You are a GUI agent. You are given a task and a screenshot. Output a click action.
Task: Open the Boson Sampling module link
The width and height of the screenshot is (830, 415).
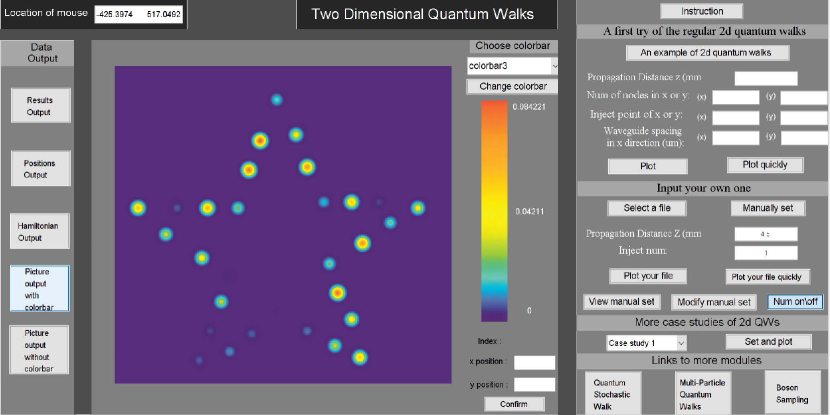pos(793,391)
